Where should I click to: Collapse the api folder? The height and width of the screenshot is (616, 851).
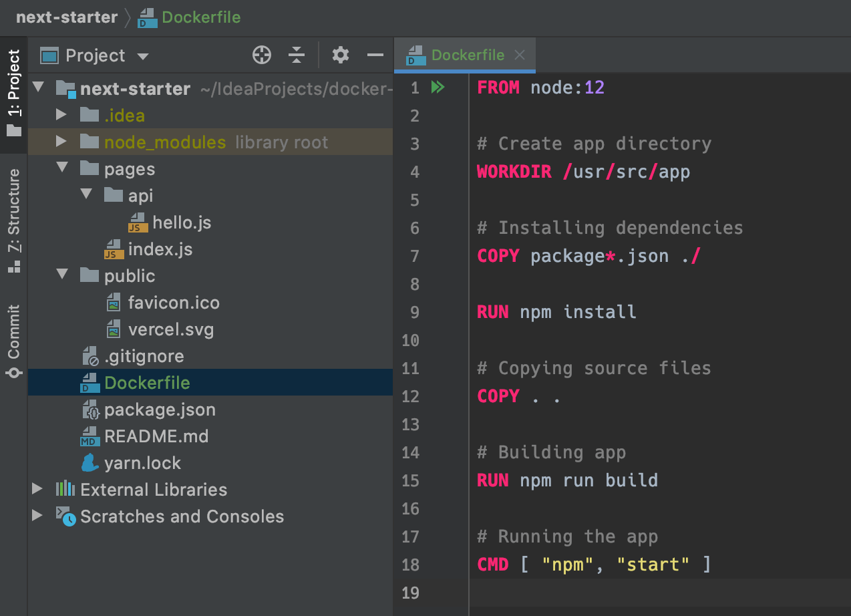[x=86, y=195]
